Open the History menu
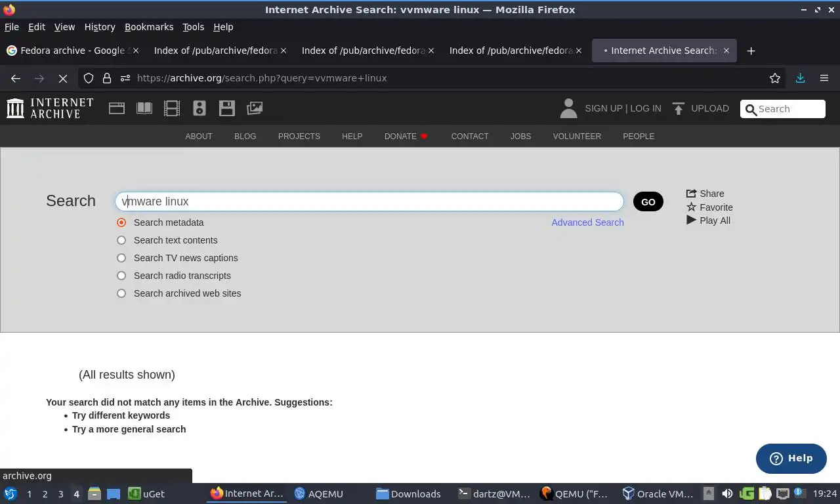The height and width of the screenshot is (504, 840). click(x=100, y=27)
